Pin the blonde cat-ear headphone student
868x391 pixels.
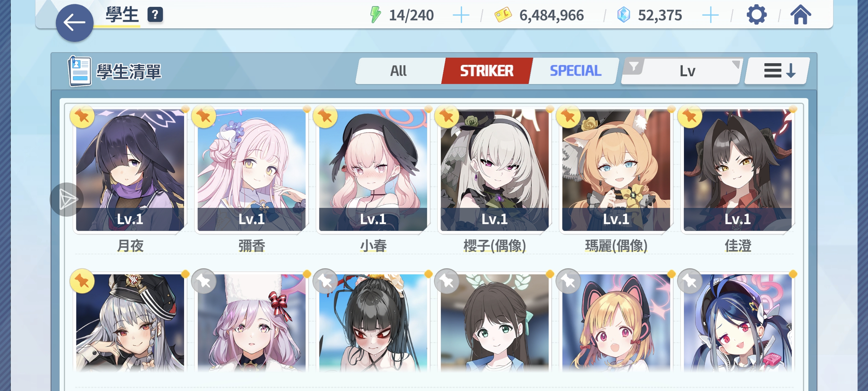coord(568,281)
